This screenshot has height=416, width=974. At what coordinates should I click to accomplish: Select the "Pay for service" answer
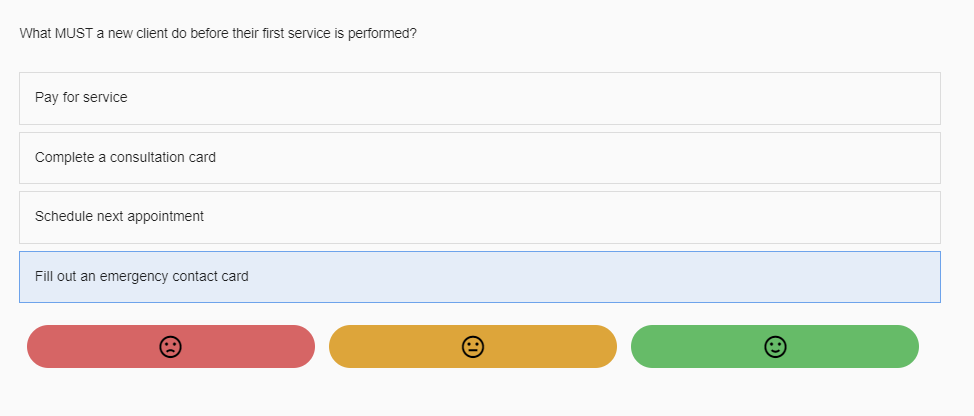(x=479, y=98)
